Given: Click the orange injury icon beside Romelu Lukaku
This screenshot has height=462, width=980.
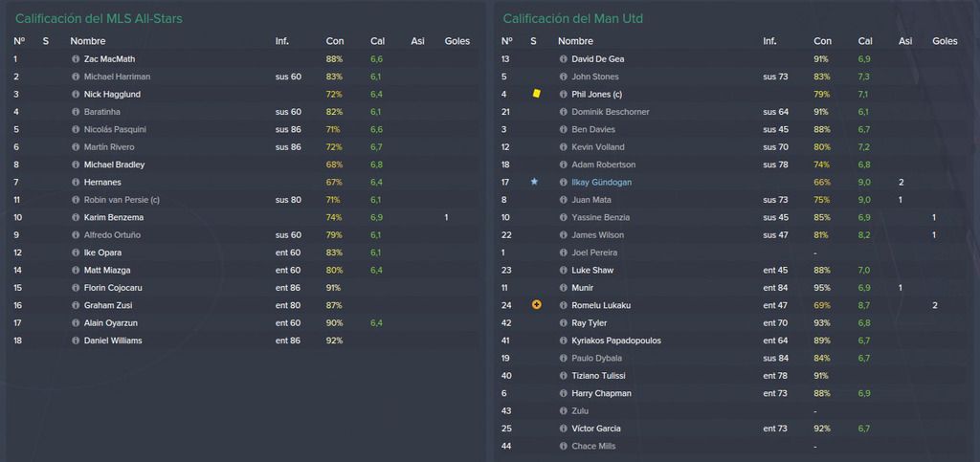Looking at the screenshot, I should 536,305.
